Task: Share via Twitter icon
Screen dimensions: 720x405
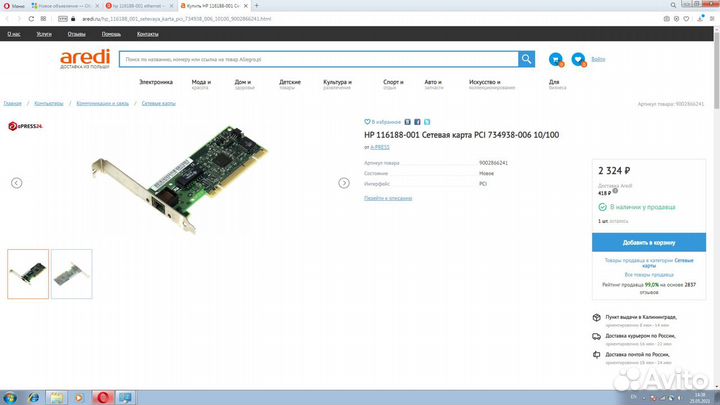Action: (x=427, y=122)
